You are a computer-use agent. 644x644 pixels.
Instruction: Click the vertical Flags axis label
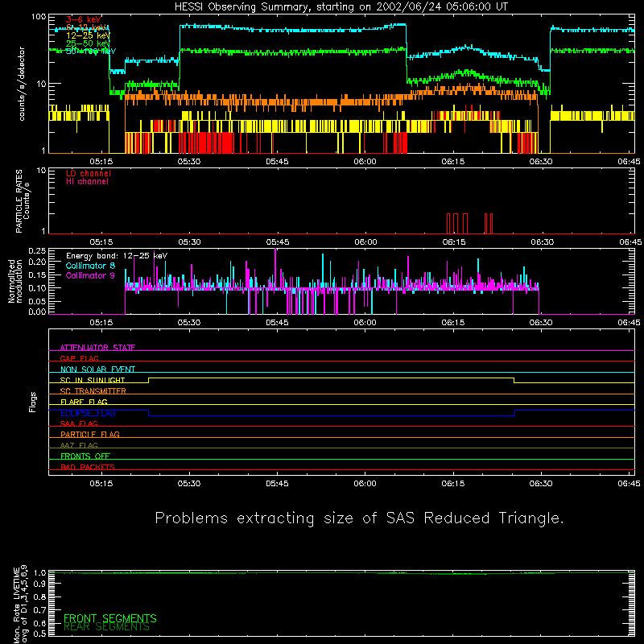32,402
